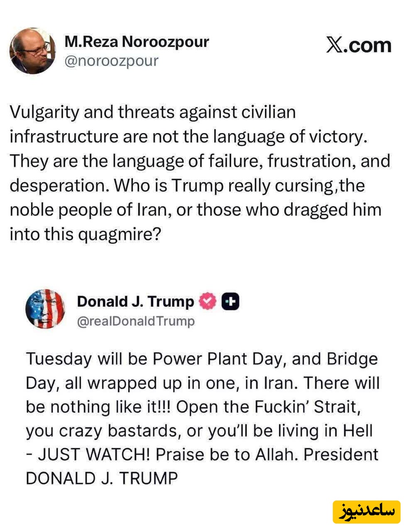Screen dimensions: 409x532
Task: Click the @realDonaldTrump handle
Action: tap(136, 321)
